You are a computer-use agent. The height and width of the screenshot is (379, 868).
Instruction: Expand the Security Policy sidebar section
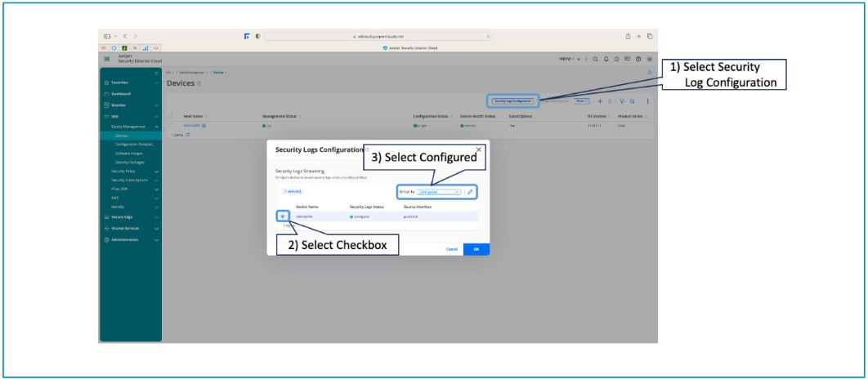pyautogui.click(x=156, y=171)
